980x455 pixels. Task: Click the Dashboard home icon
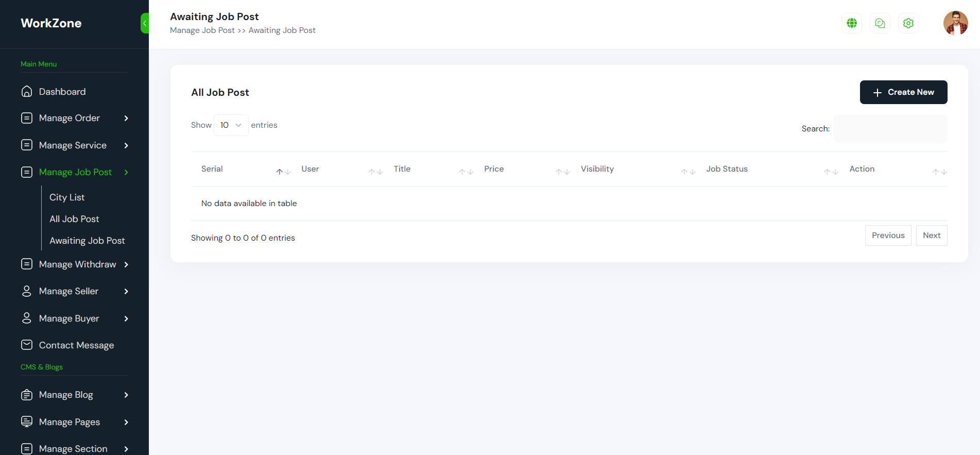coord(27,91)
